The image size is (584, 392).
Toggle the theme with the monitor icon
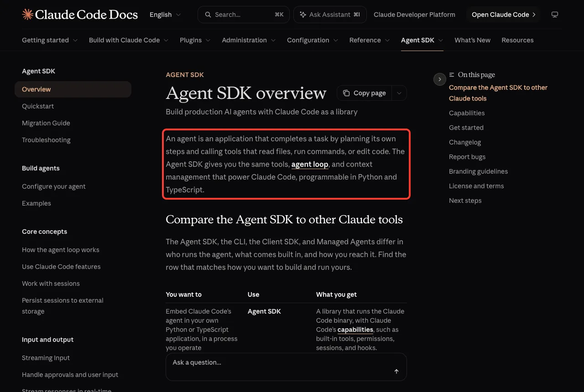(x=555, y=15)
